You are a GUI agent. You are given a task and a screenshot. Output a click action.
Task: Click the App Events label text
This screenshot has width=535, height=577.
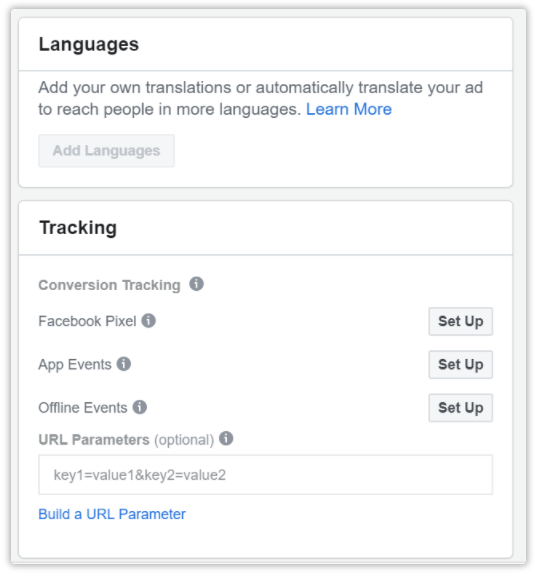click(x=75, y=365)
